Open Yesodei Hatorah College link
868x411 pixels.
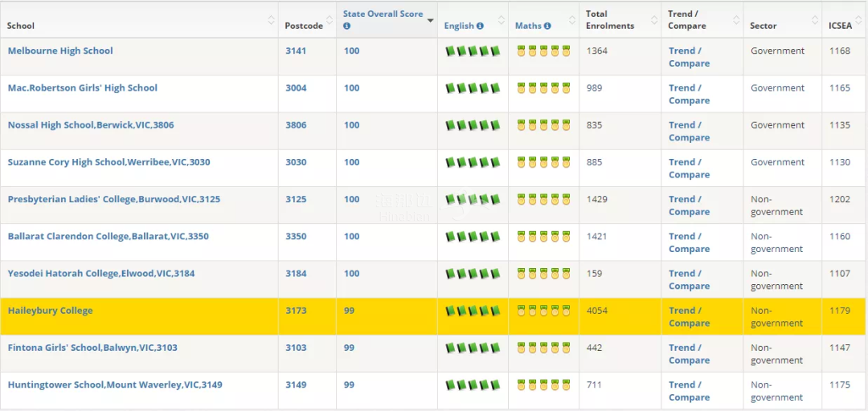click(101, 273)
